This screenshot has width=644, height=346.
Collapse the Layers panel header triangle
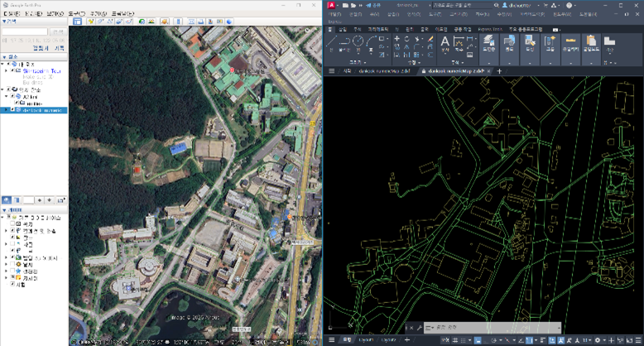(x=3, y=210)
